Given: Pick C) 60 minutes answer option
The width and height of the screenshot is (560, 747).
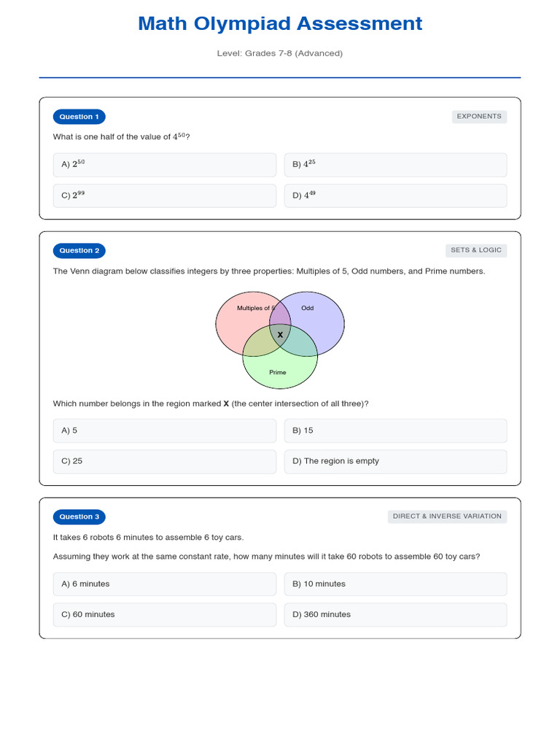Looking at the screenshot, I should pyautogui.click(x=164, y=614).
